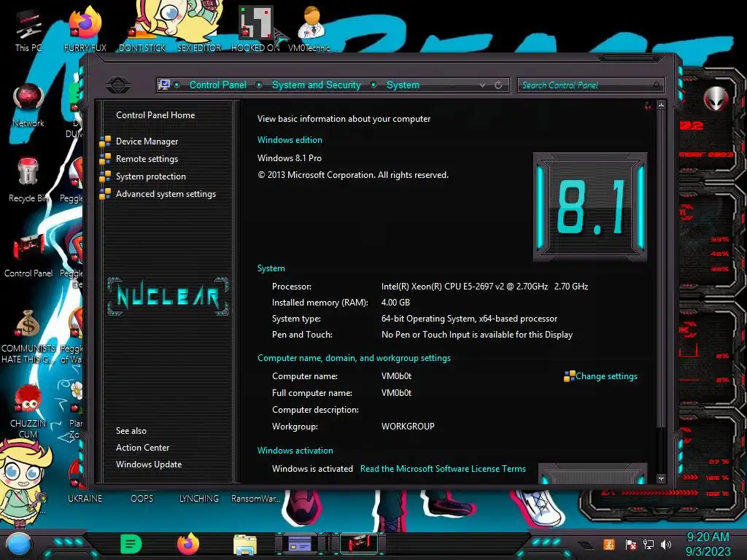Switch to the purple window taskbar button
The width and height of the screenshot is (747, 560).
(300, 544)
